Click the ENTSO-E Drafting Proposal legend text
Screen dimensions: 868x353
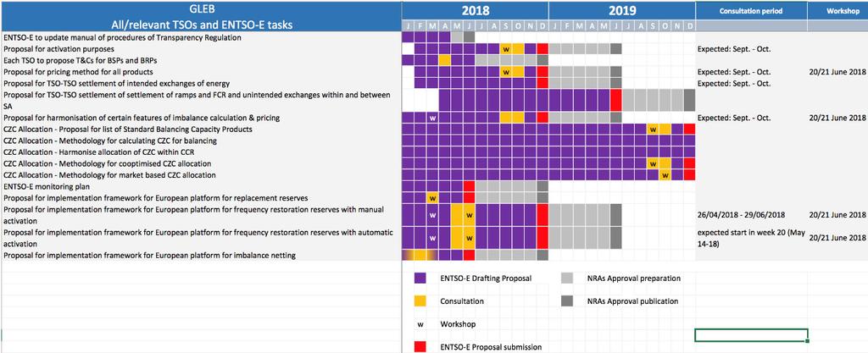point(486,279)
